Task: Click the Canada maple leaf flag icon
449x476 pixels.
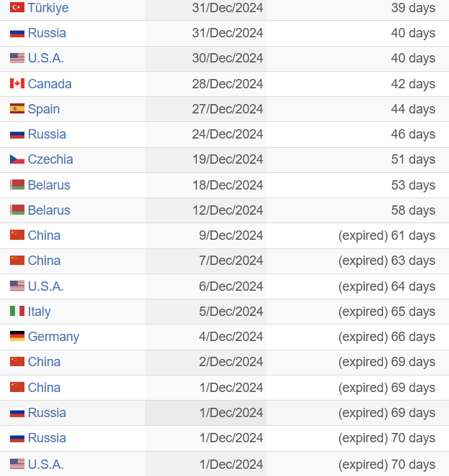Action: [x=17, y=84]
